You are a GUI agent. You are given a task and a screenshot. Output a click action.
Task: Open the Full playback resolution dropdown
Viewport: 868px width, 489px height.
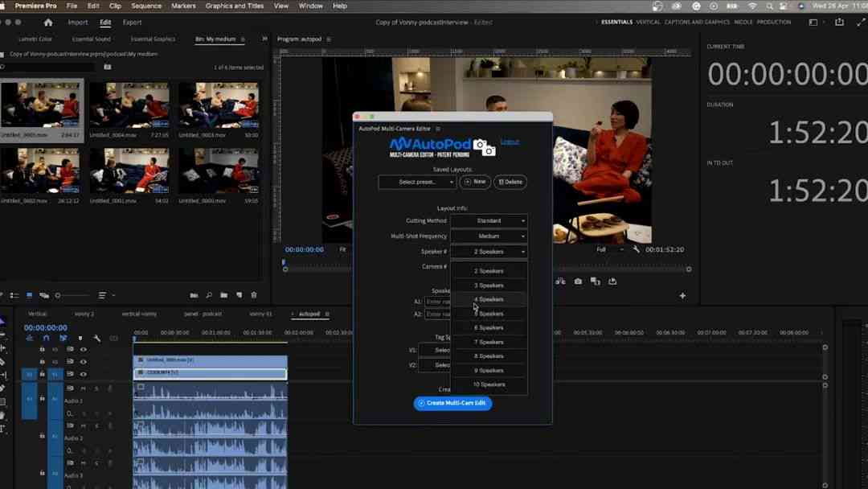pyautogui.click(x=609, y=250)
